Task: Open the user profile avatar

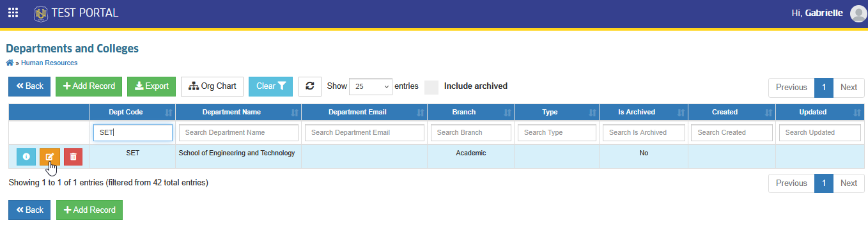Action: (858, 13)
